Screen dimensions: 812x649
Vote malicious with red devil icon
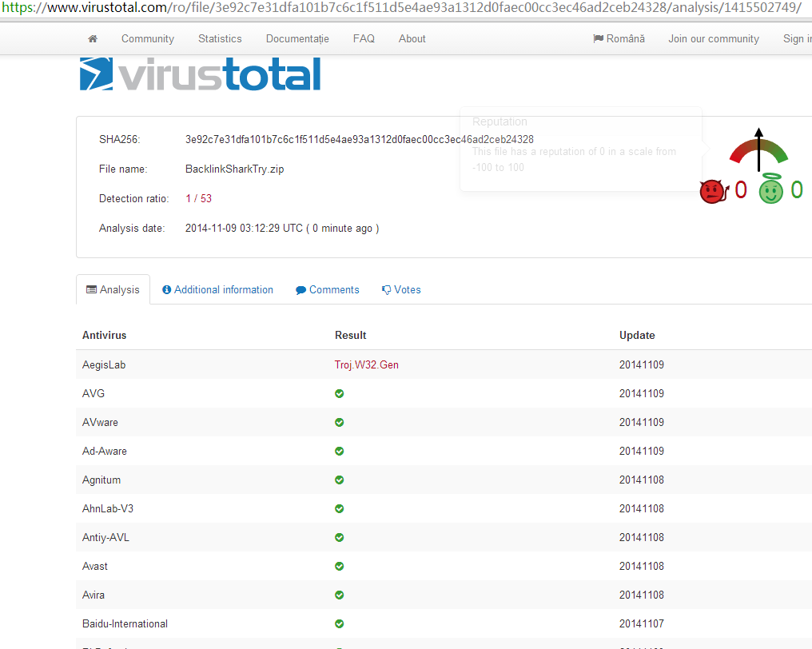[714, 191]
